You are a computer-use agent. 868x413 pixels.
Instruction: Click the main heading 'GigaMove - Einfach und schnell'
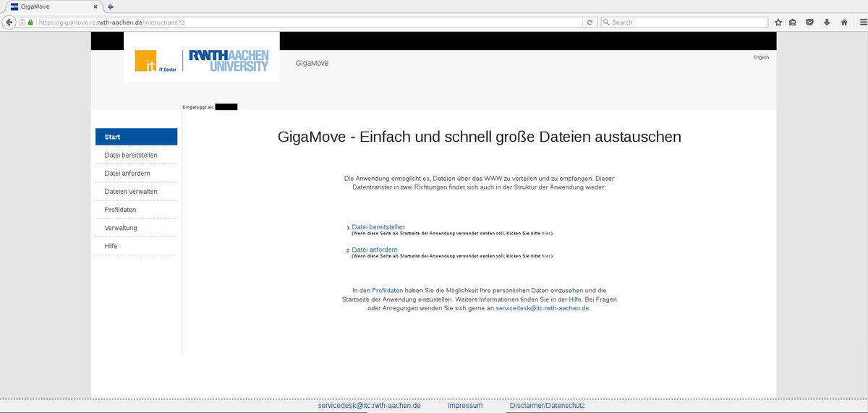tap(480, 137)
